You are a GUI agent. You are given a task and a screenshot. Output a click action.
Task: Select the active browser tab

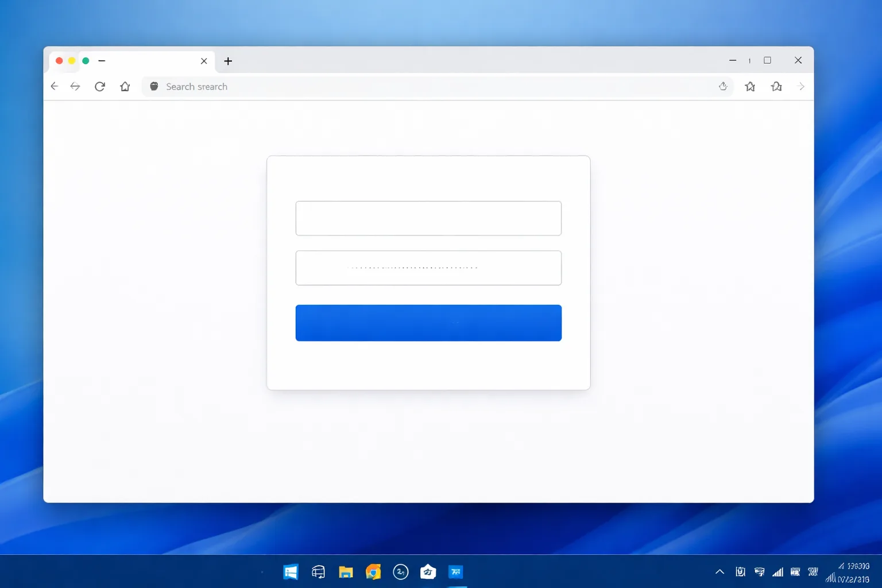pos(132,61)
